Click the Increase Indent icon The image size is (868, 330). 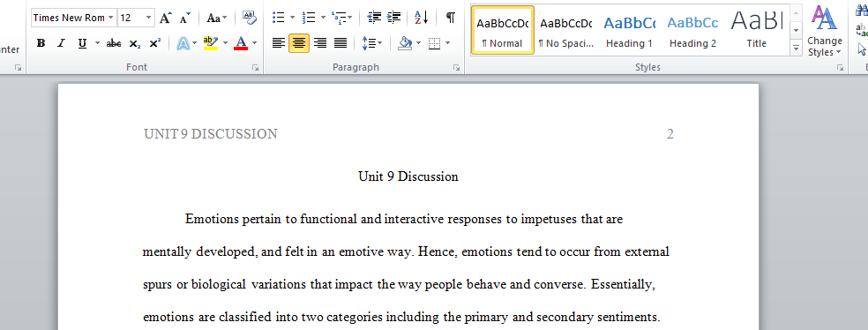(393, 18)
